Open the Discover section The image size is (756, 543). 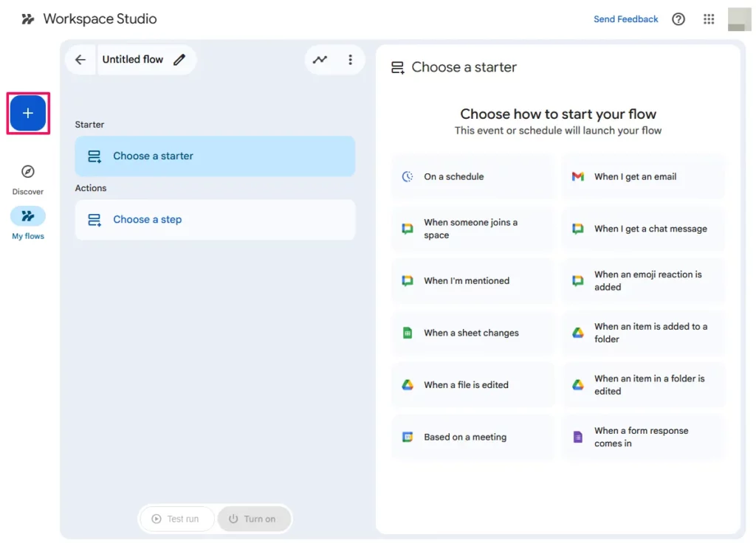tap(27, 177)
